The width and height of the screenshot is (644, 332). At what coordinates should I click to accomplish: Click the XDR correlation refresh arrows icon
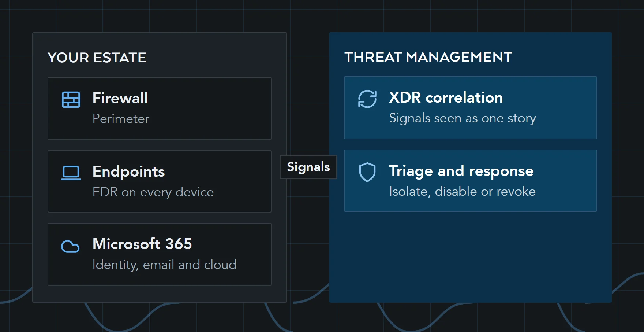(x=367, y=99)
